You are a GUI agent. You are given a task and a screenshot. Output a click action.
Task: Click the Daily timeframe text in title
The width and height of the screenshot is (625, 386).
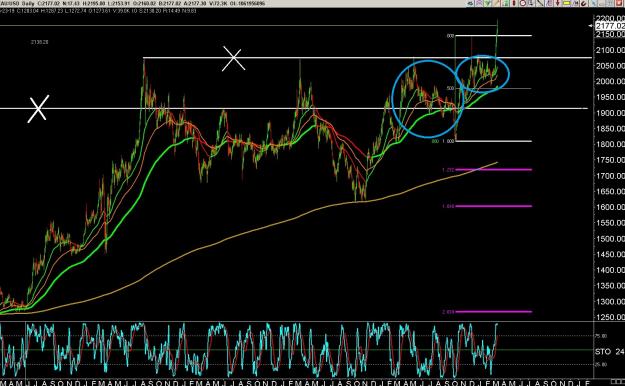(29, 4)
